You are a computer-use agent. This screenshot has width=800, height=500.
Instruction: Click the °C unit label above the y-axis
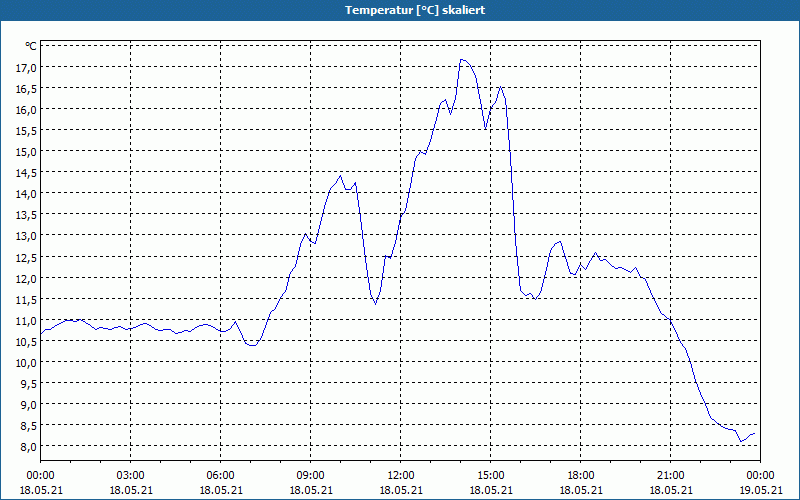(x=31, y=46)
